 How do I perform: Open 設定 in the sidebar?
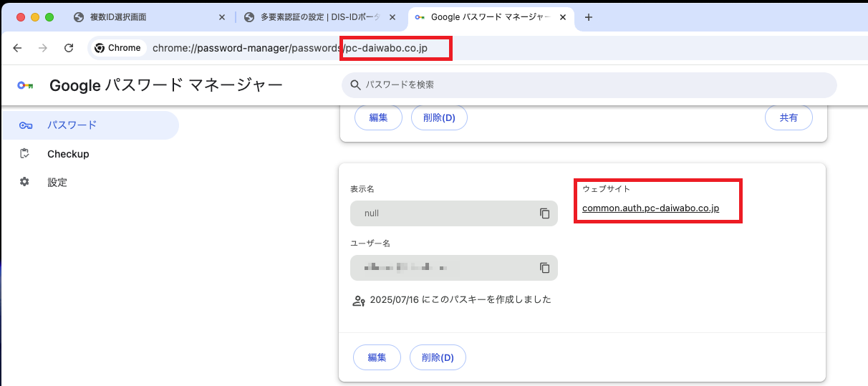point(57,183)
